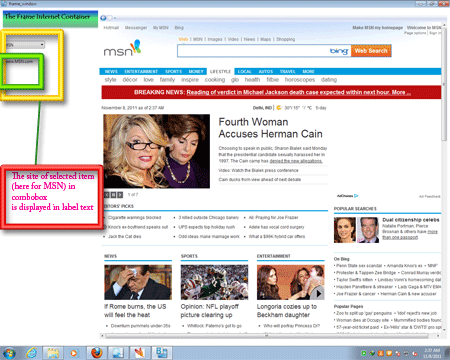Open the breaking news Michael Jackson verdict link
Viewport: 450px width, 360px height.
pos(299,92)
